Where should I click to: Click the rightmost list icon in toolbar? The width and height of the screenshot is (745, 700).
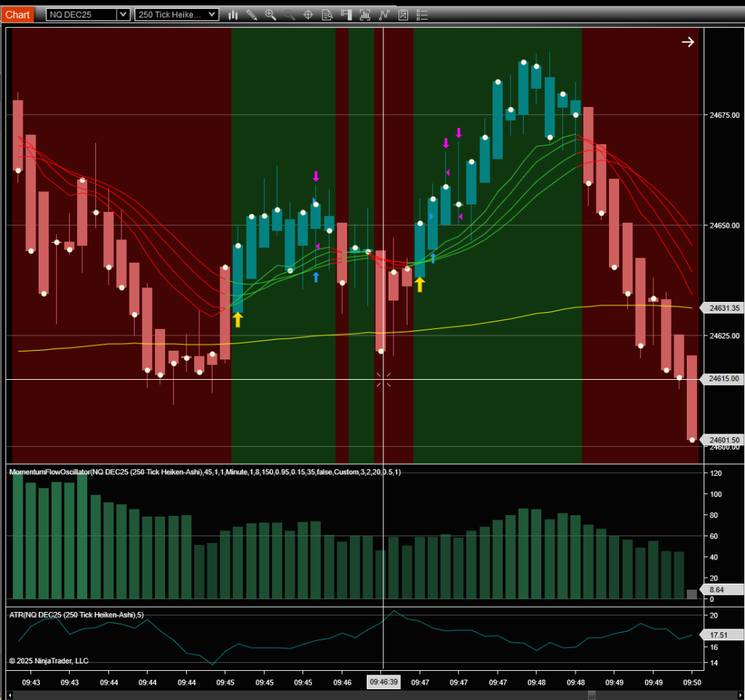420,15
